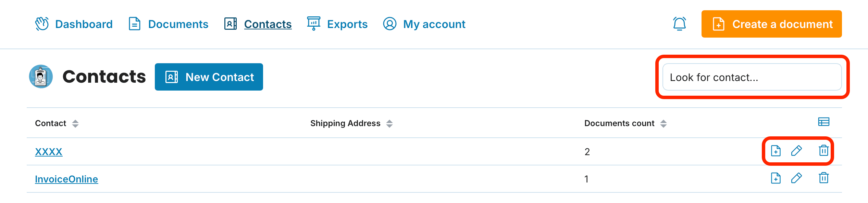The height and width of the screenshot is (203, 868).
Task: Click the Dashboard waving hand icon
Action: [x=42, y=24]
